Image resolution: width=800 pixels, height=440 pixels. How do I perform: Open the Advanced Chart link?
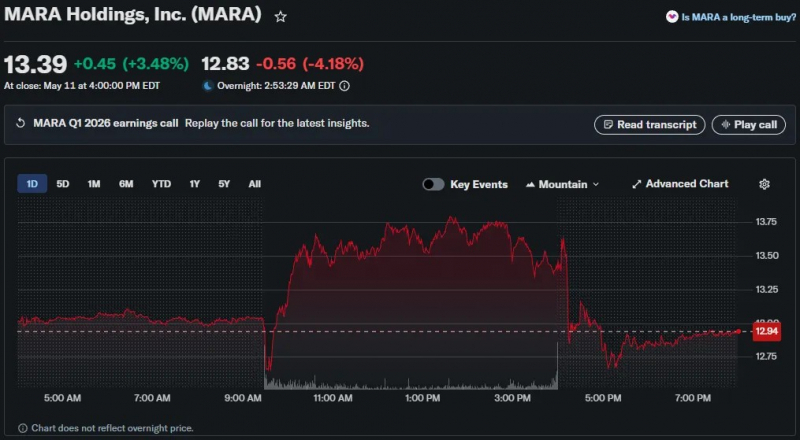680,184
